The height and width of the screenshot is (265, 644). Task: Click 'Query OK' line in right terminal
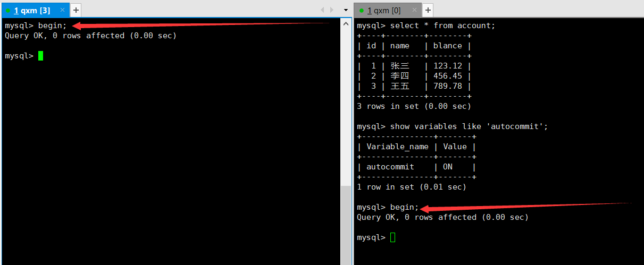tap(442, 217)
